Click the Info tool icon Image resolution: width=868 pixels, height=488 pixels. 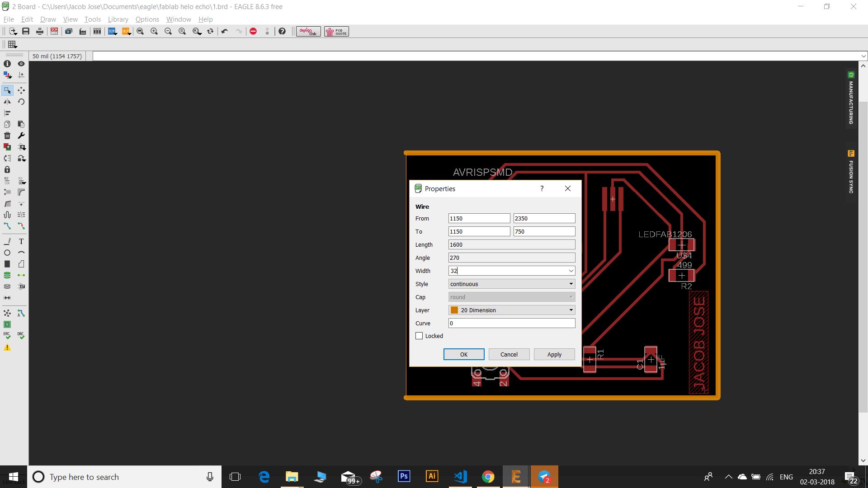point(7,64)
